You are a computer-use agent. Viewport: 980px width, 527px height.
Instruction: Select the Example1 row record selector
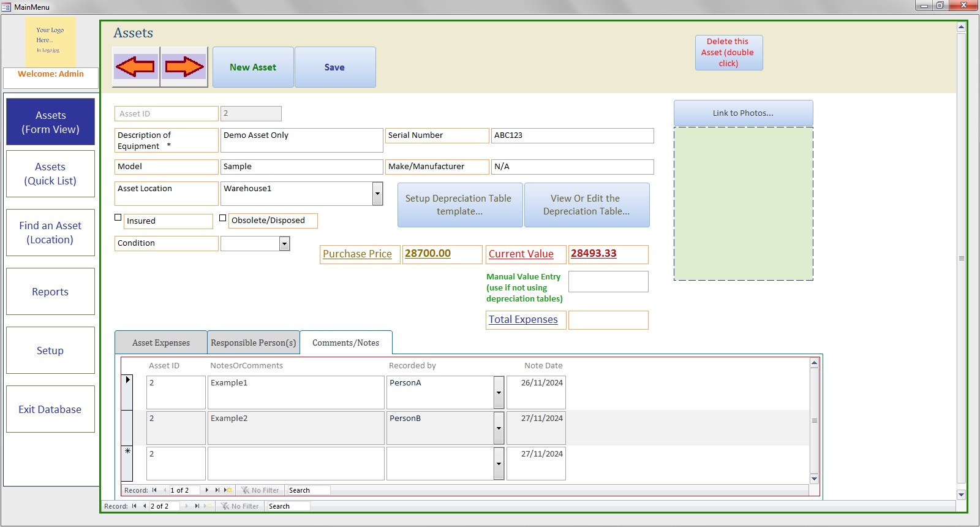tap(127, 392)
